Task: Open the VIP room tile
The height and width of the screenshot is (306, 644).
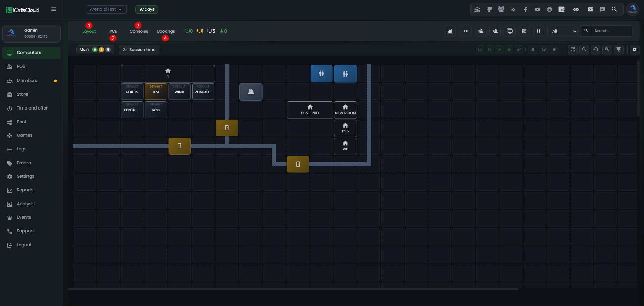Action: 345,146
